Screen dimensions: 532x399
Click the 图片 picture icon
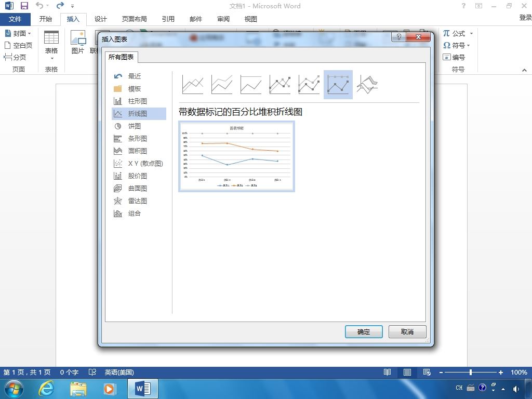tap(78, 42)
